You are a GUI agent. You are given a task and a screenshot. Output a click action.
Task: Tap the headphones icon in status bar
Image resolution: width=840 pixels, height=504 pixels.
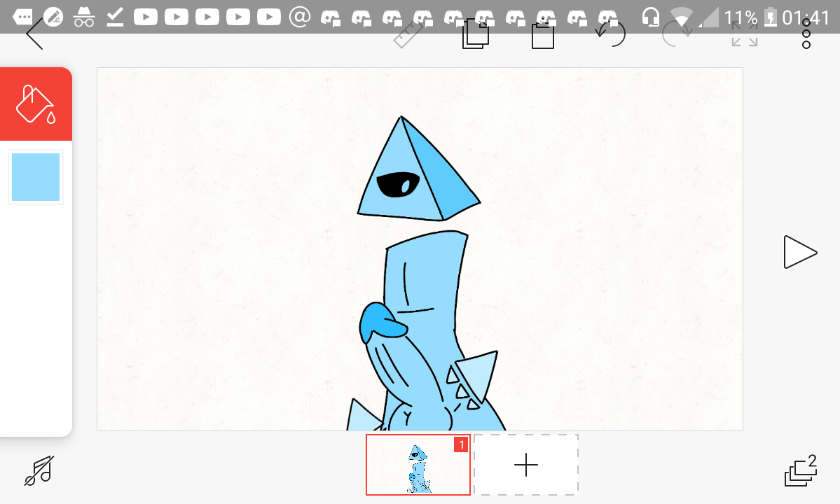coord(651,17)
